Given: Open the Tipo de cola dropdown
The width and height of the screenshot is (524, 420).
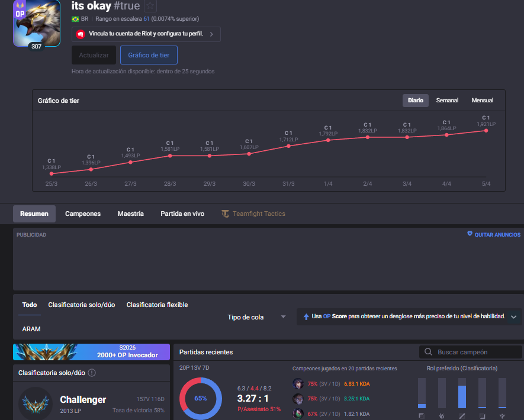Looking at the screenshot, I should pos(256,317).
